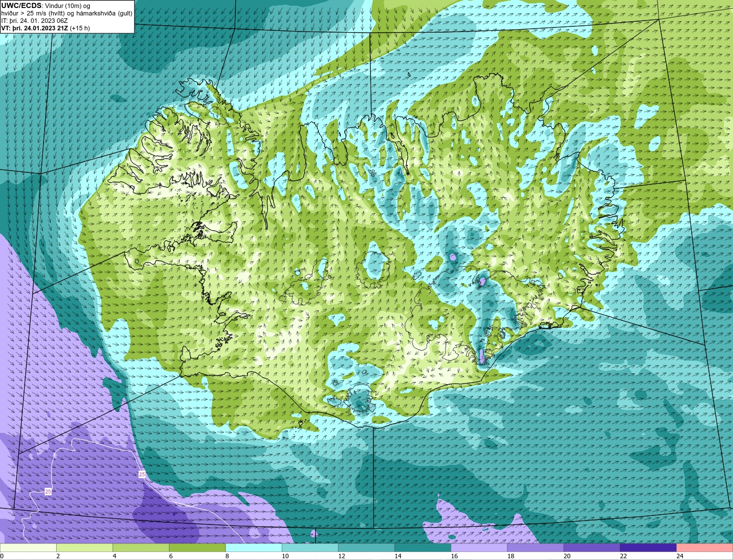Image resolution: width=733 pixels, height=560 pixels.
Task: Click the 16–18 m/s light lavender swatch
Action: pos(479,547)
